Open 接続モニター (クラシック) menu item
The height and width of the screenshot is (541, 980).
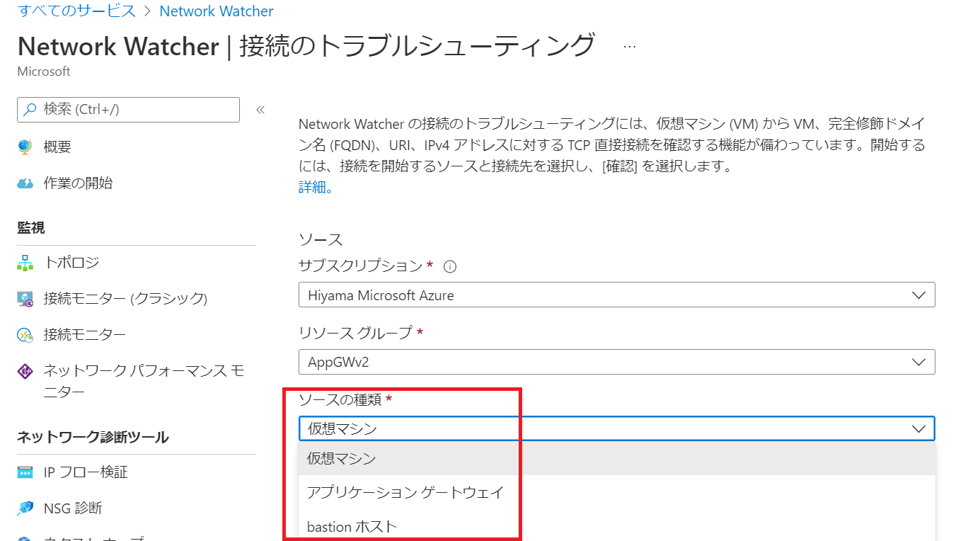point(125,299)
